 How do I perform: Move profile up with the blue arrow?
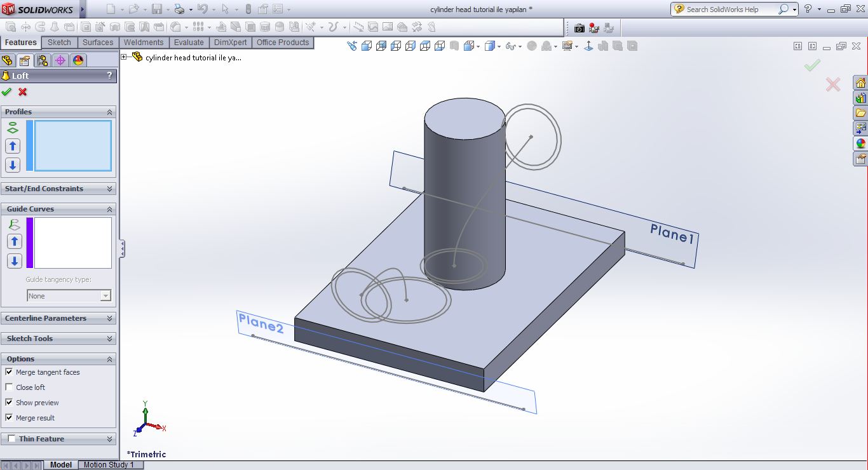pos(13,146)
